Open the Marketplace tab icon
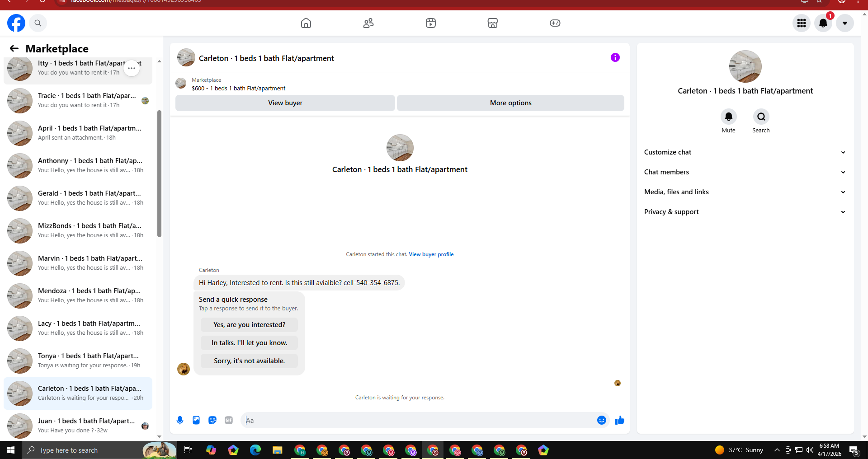The image size is (868, 459). pyautogui.click(x=493, y=23)
